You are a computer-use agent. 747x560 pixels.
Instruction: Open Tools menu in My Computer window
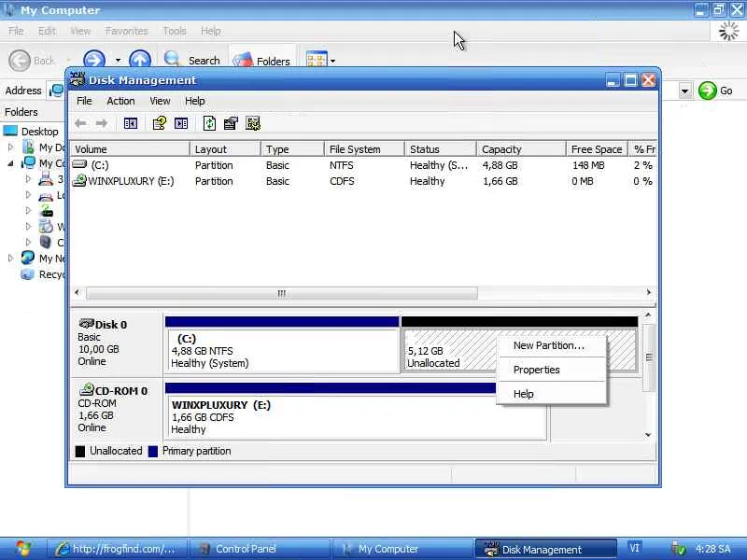point(175,31)
